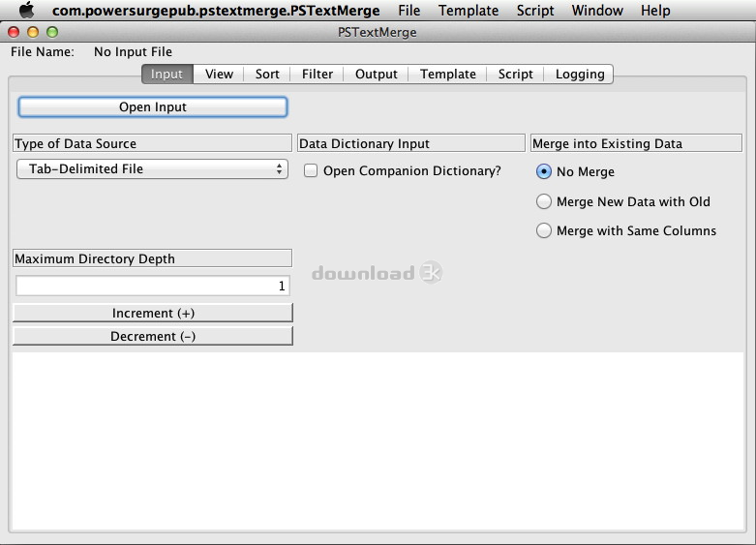756x545 pixels.
Task: Open the Help menu
Action: (x=655, y=11)
